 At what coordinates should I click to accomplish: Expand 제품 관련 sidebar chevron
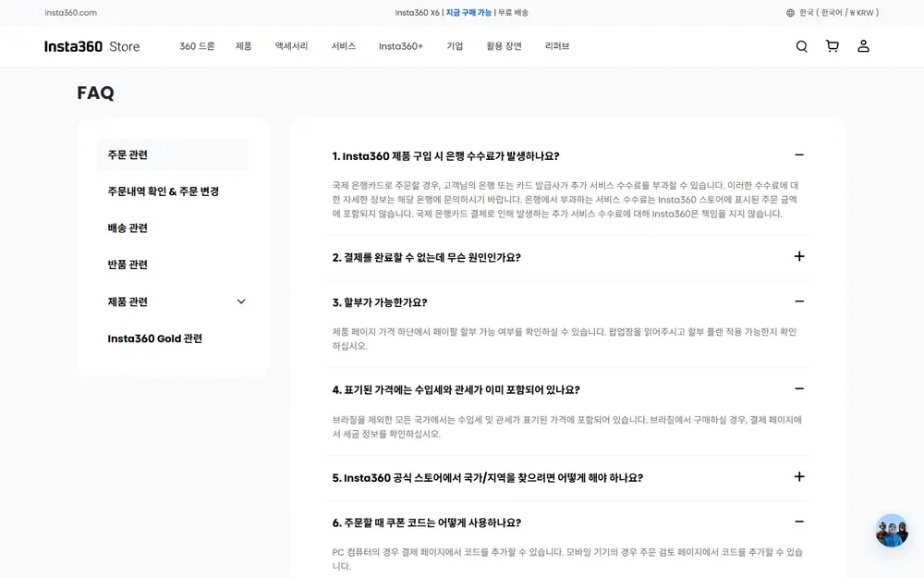[x=241, y=301]
